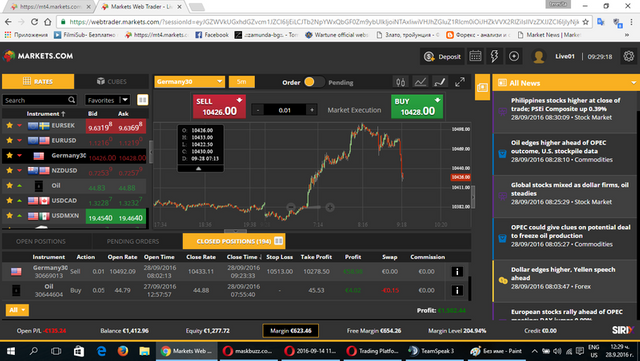Click the lightning bolt quick-trade icon
Image resolution: width=640 pixels, height=361 pixels.
click(x=494, y=56)
